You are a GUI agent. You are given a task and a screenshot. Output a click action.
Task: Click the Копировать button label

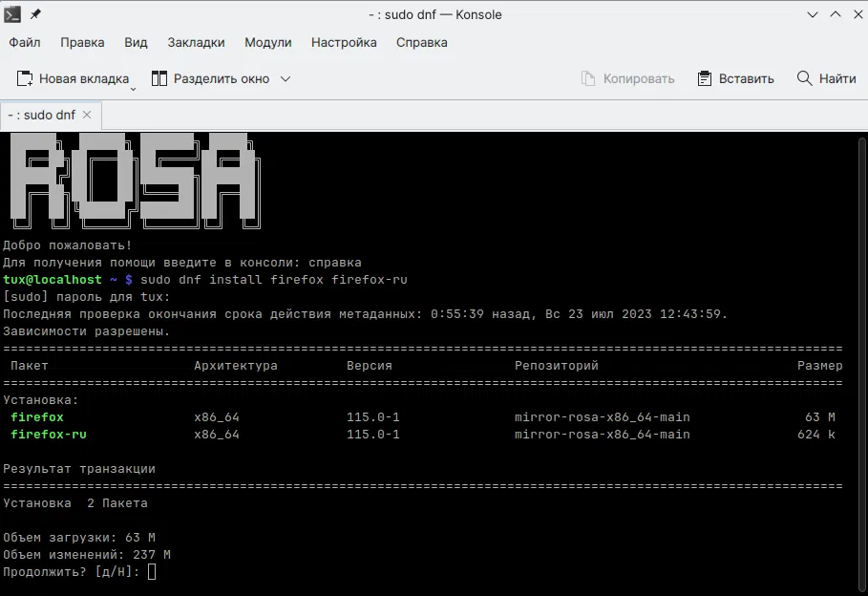[x=639, y=78]
